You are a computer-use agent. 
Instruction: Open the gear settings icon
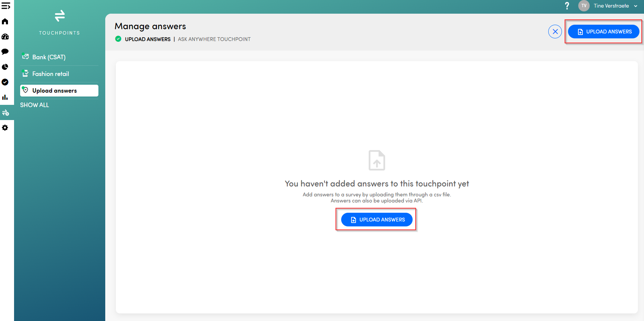pyautogui.click(x=5, y=128)
